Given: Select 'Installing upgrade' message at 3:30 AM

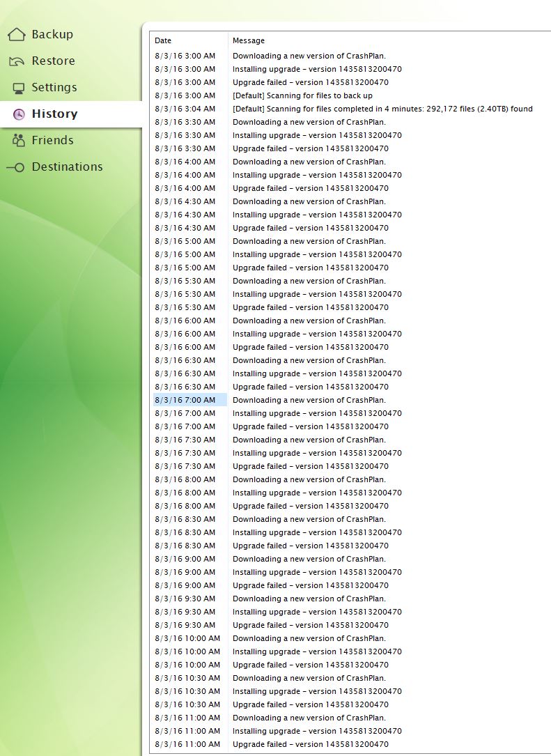Looking at the screenshot, I should click(317, 135).
